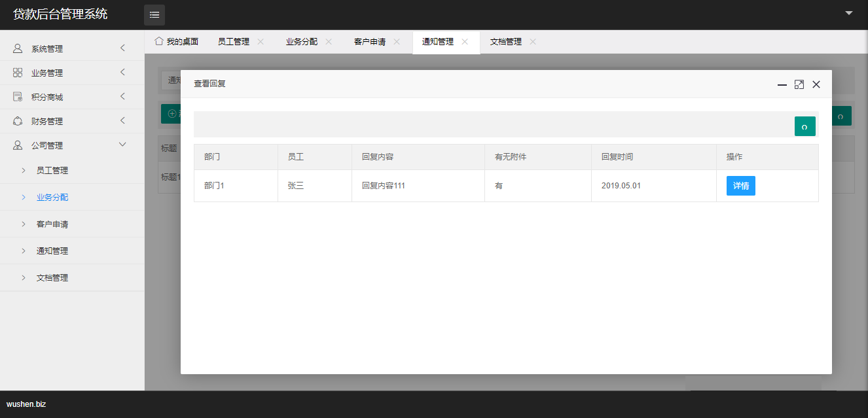Screen dimensions: 868x418
Task: Switch to the 客户申请 tab
Action: [x=370, y=42]
